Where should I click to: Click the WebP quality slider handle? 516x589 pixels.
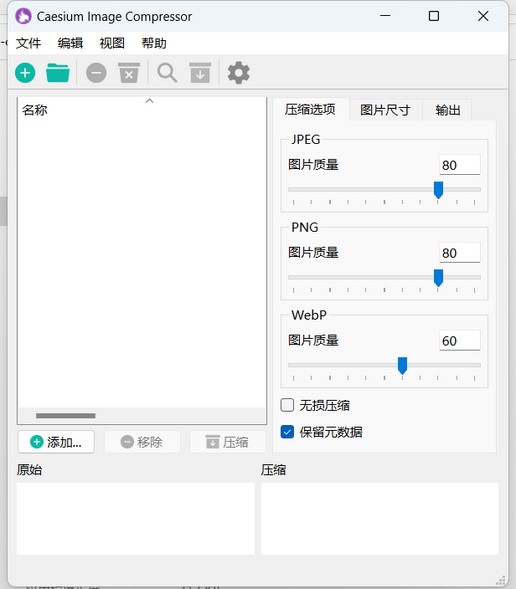pyautogui.click(x=402, y=365)
